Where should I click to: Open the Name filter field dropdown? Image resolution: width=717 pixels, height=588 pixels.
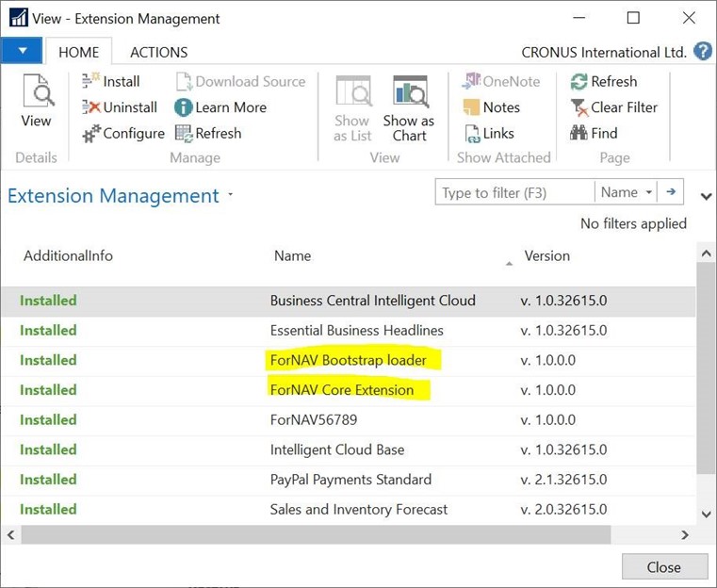626,192
